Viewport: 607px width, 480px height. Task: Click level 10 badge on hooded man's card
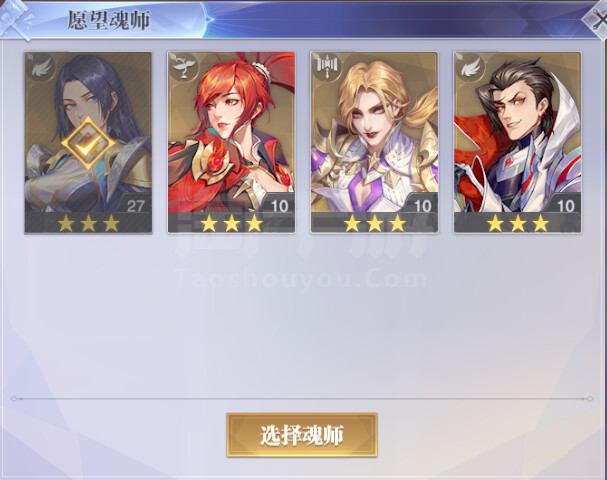coord(565,205)
